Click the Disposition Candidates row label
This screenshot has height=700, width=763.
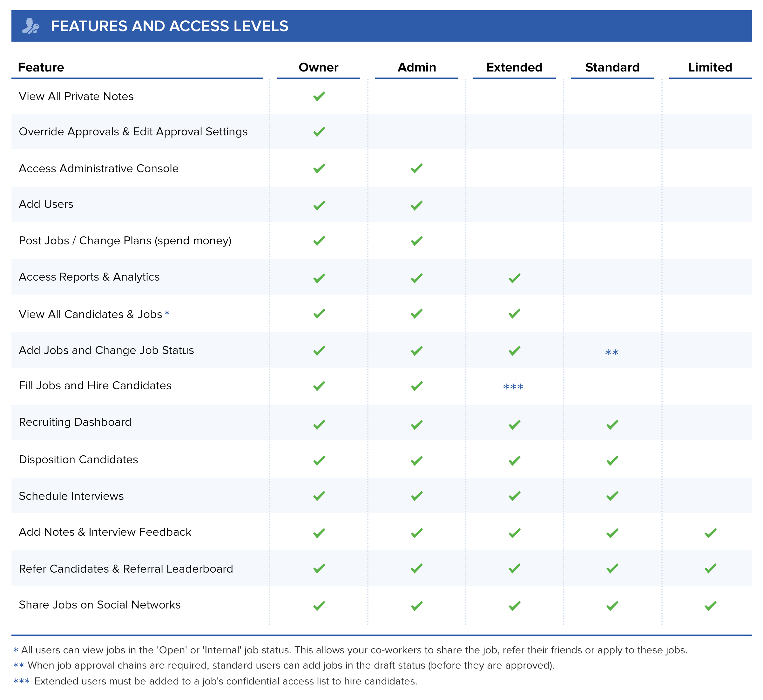pos(78,459)
